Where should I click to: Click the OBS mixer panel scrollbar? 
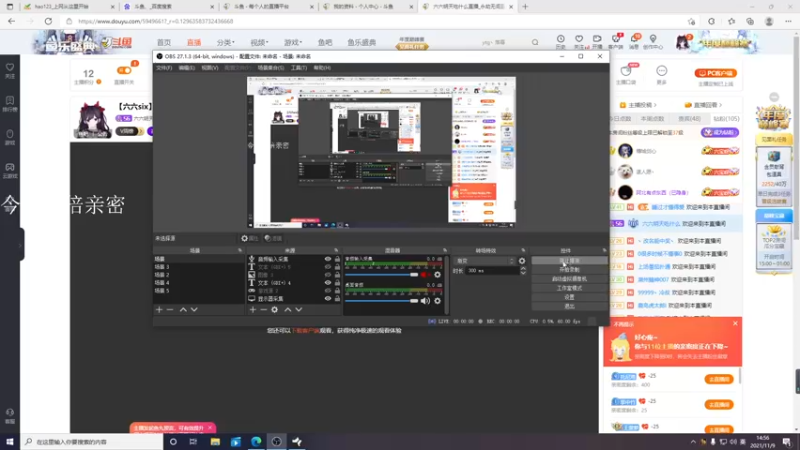446,283
